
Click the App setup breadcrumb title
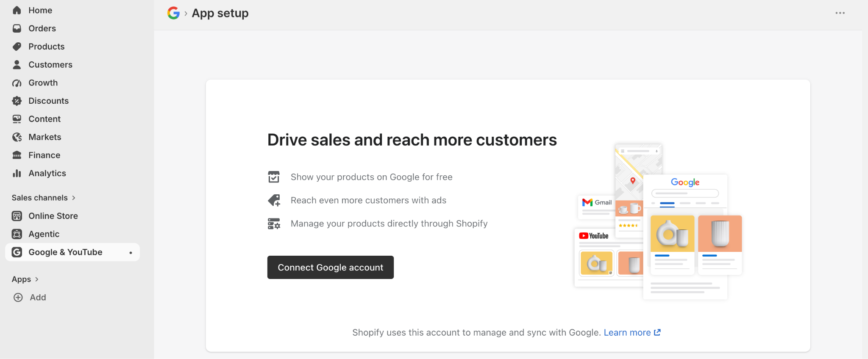point(220,13)
